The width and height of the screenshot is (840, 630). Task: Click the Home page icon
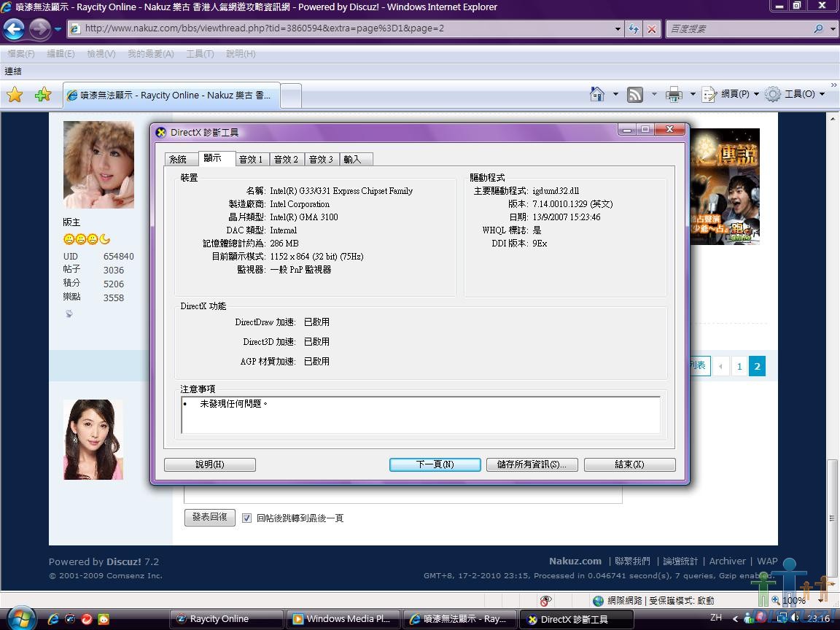(596, 94)
